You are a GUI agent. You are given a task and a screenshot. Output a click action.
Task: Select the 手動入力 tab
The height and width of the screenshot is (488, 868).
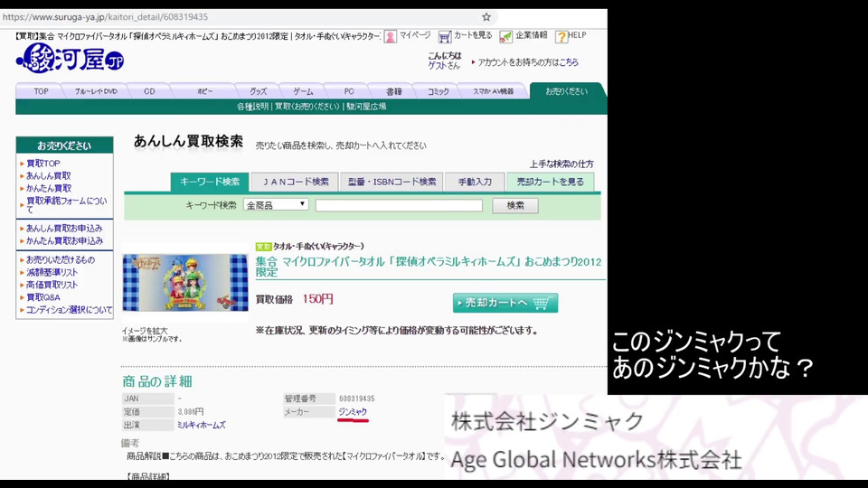tap(475, 182)
